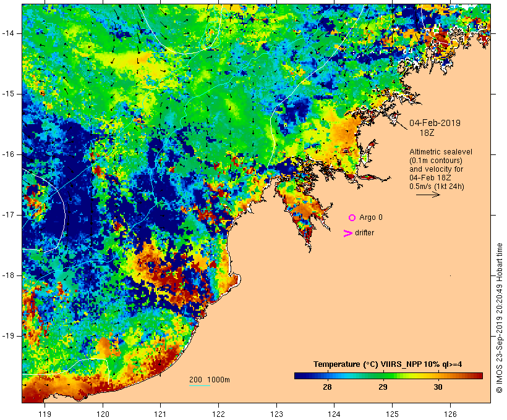Click the longitude axis label 119
The width and height of the screenshot is (507, 420).
[45, 414]
